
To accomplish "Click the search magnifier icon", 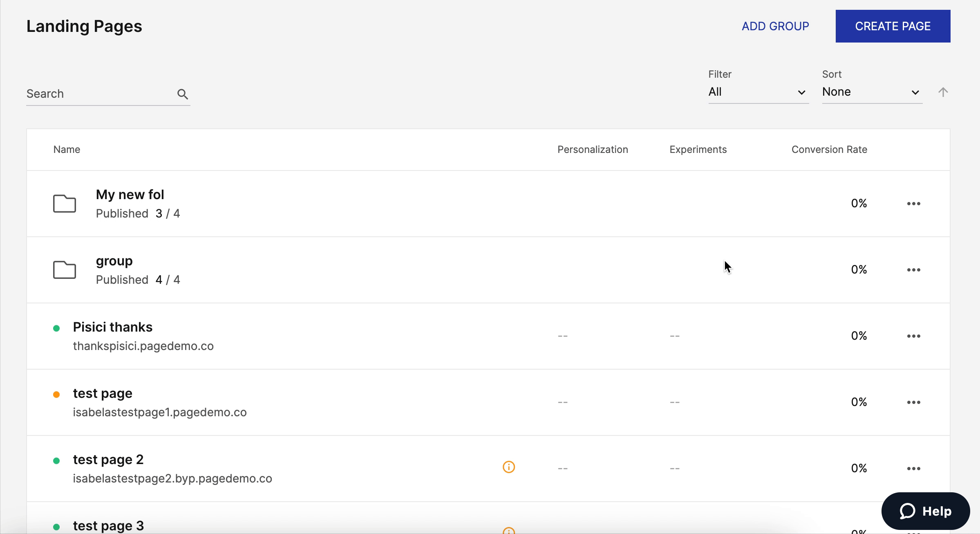I will click(x=183, y=94).
